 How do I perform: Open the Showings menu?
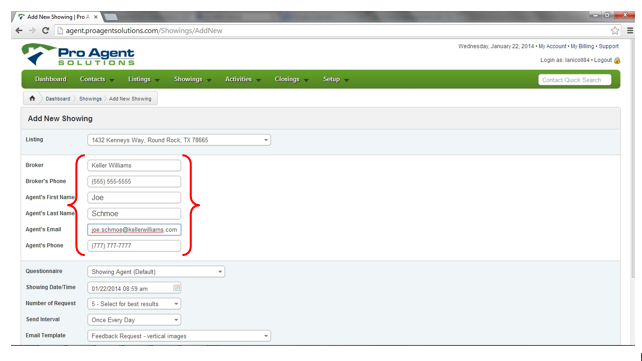click(x=192, y=79)
